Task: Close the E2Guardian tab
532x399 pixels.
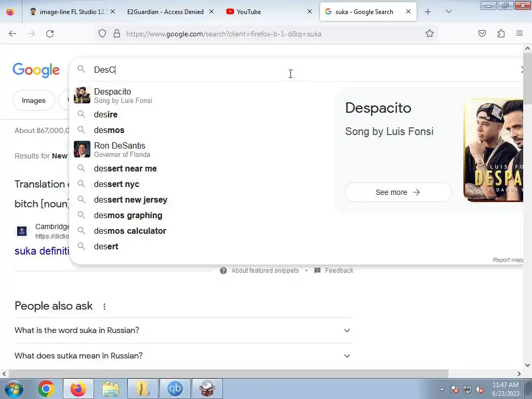Action: pyautogui.click(x=211, y=11)
